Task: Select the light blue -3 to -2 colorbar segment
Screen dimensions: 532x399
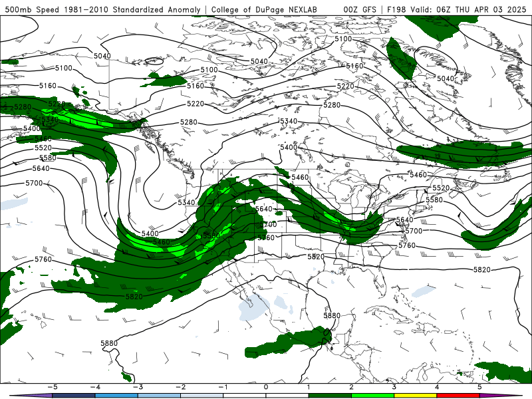Action: [x=159, y=396]
